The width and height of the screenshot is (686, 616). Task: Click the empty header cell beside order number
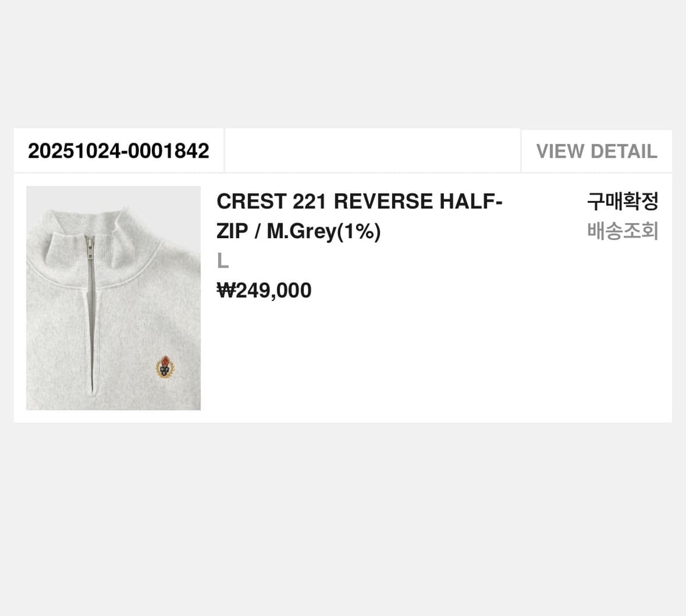tap(373, 150)
